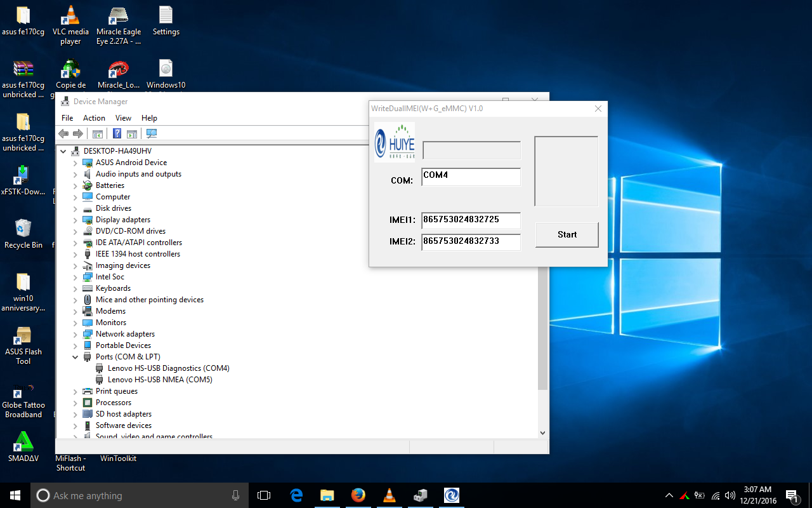This screenshot has height=508, width=812.
Task: Open the Help menu in Device Manager
Action: [x=149, y=118]
